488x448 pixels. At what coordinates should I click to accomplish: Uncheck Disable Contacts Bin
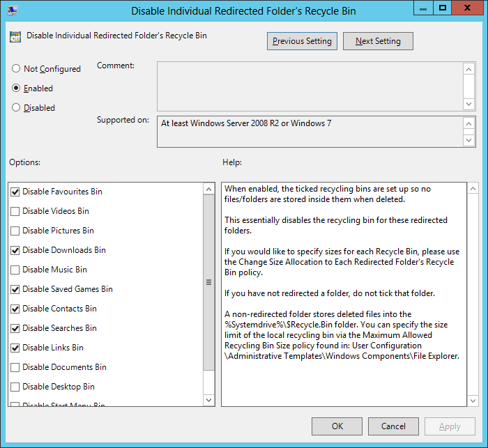tap(15, 309)
